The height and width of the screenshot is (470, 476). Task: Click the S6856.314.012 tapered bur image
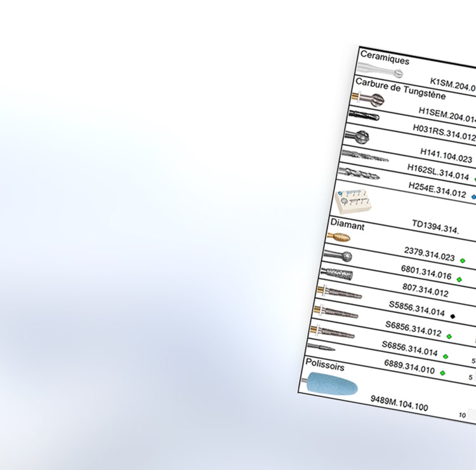click(x=336, y=312)
